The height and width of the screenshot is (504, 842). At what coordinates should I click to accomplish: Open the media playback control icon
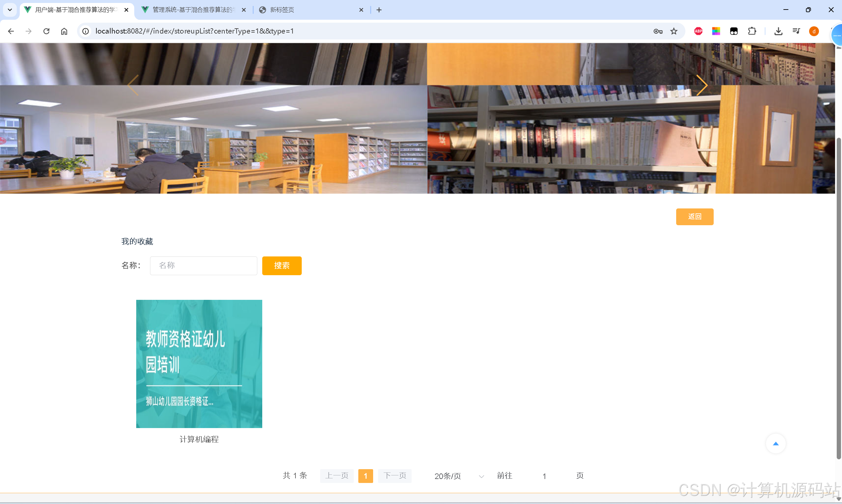coord(796,31)
